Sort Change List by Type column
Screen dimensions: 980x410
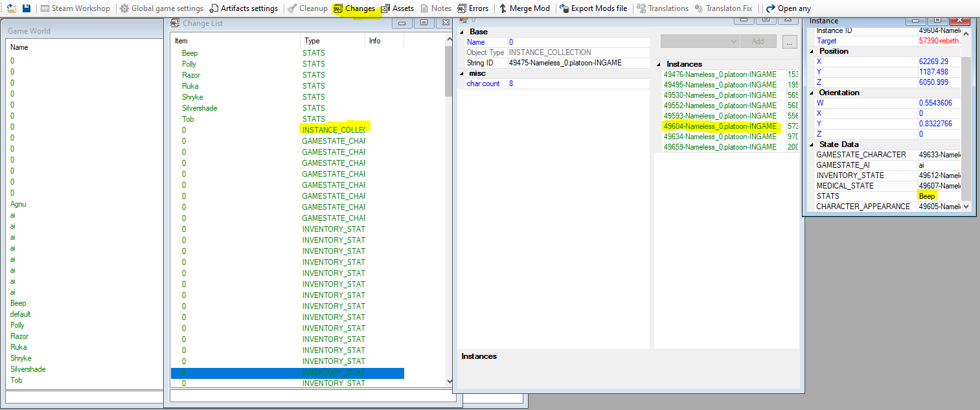[333, 41]
